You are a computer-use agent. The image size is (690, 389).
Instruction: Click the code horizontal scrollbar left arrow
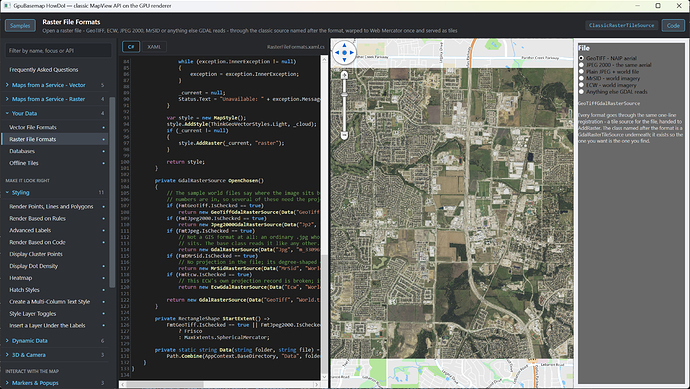123,384
